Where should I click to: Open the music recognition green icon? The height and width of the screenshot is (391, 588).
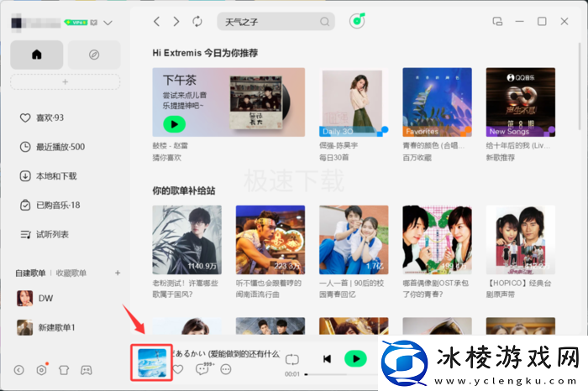[357, 21]
